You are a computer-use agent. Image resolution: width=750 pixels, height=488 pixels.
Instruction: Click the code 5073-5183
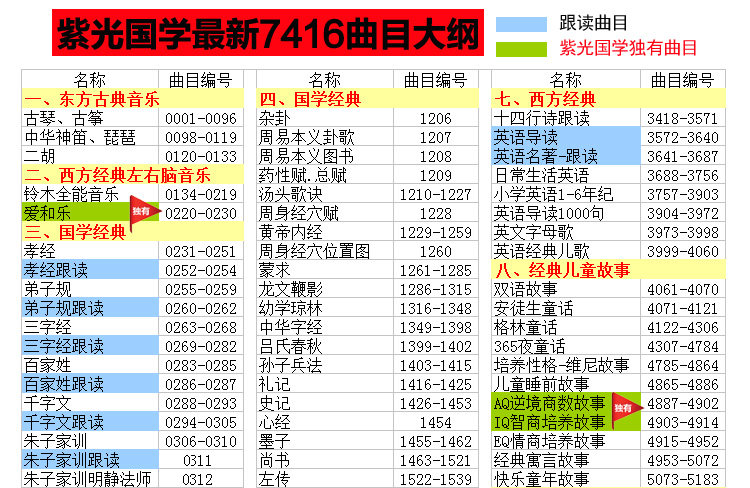pos(683,478)
